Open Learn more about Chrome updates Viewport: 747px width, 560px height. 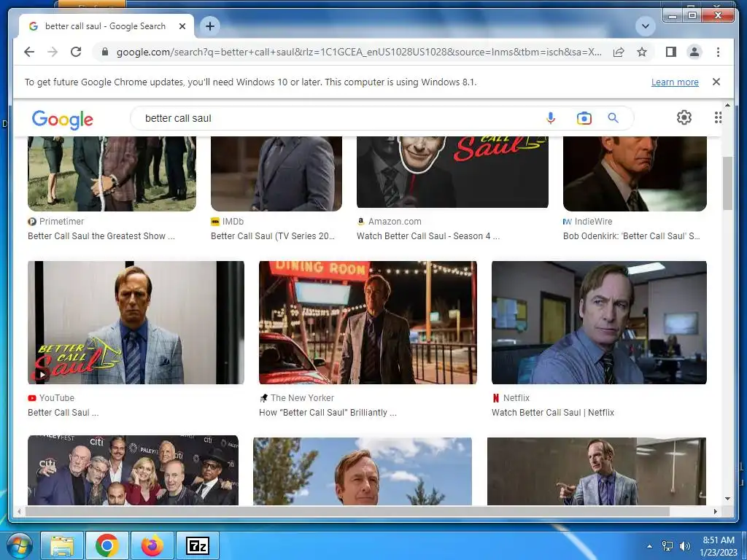675,82
